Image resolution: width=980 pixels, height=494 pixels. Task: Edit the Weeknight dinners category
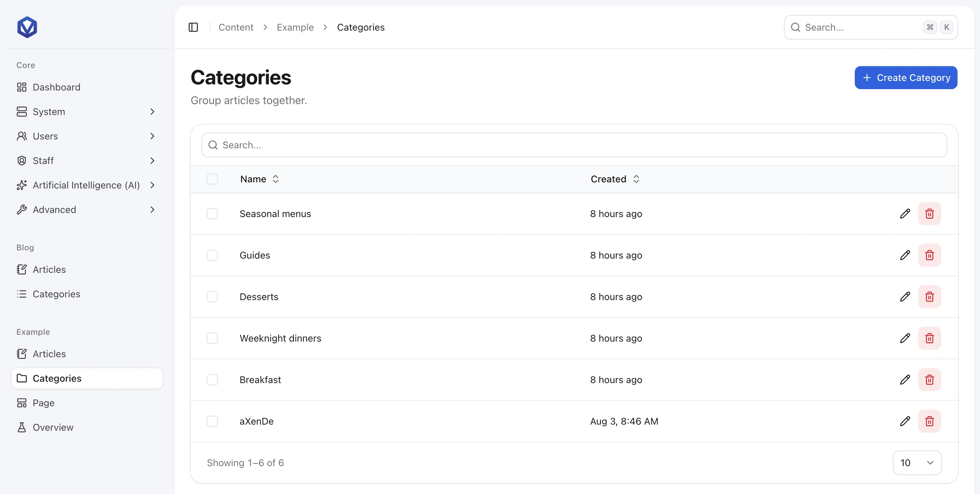pyautogui.click(x=905, y=338)
